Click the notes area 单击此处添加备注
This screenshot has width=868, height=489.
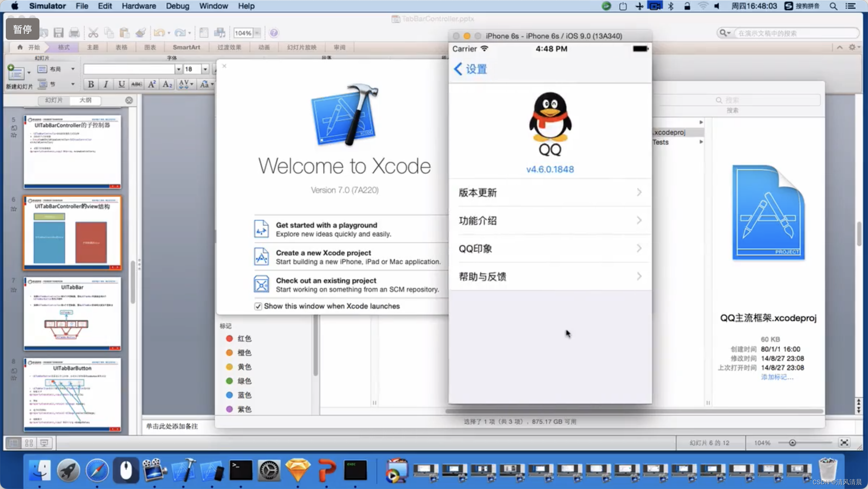tap(172, 426)
